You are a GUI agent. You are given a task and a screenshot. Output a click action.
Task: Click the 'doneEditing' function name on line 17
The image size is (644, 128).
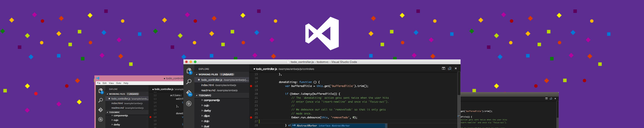click(288, 82)
